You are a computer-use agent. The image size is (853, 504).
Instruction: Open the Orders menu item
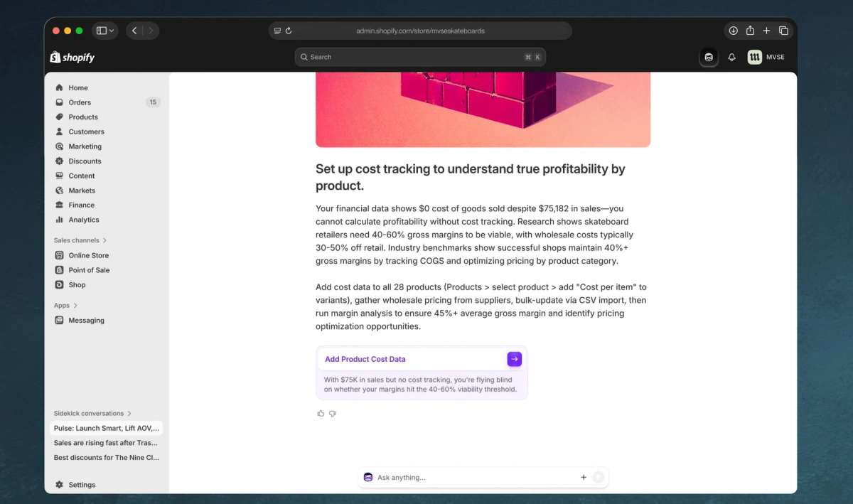point(108,102)
